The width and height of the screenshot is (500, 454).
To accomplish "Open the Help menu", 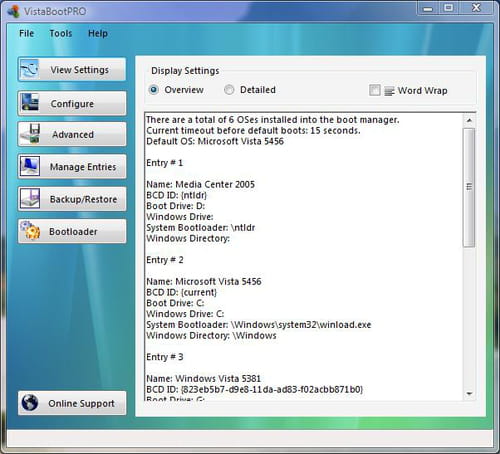I will coord(98,33).
